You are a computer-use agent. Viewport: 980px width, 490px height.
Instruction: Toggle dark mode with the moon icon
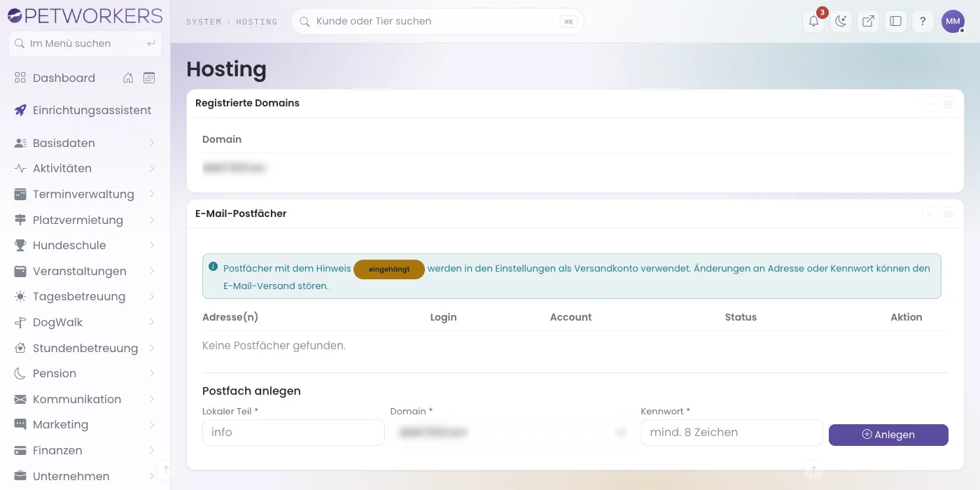coord(841,21)
